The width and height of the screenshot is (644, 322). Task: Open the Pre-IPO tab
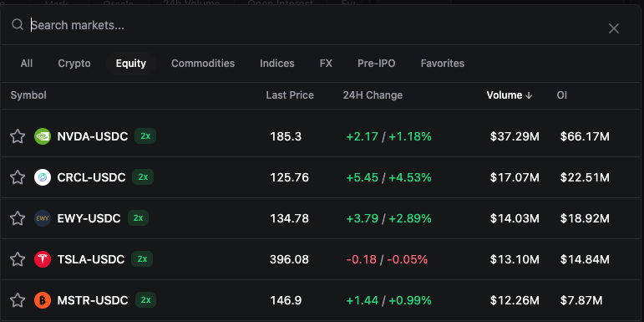(376, 64)
